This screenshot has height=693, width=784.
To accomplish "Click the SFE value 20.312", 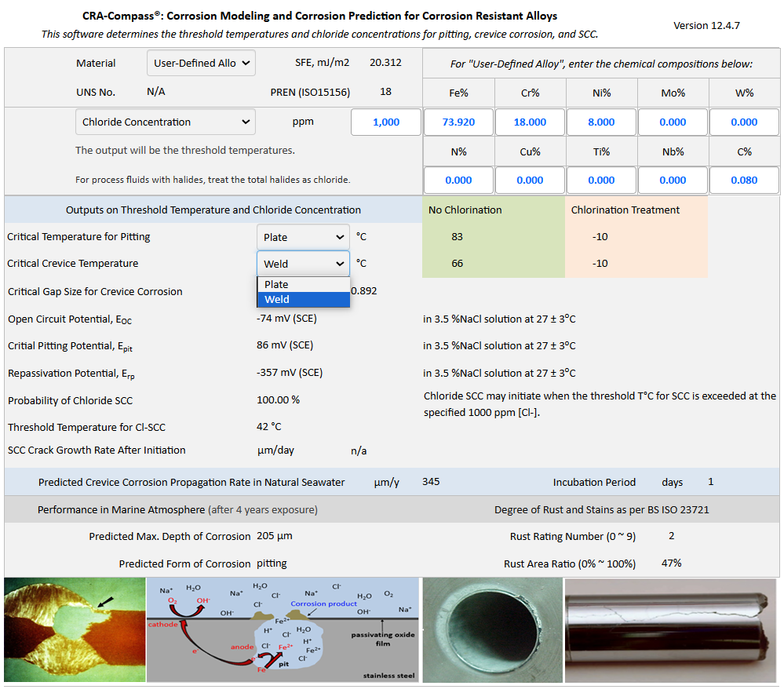I will click(x=385, y=63).
